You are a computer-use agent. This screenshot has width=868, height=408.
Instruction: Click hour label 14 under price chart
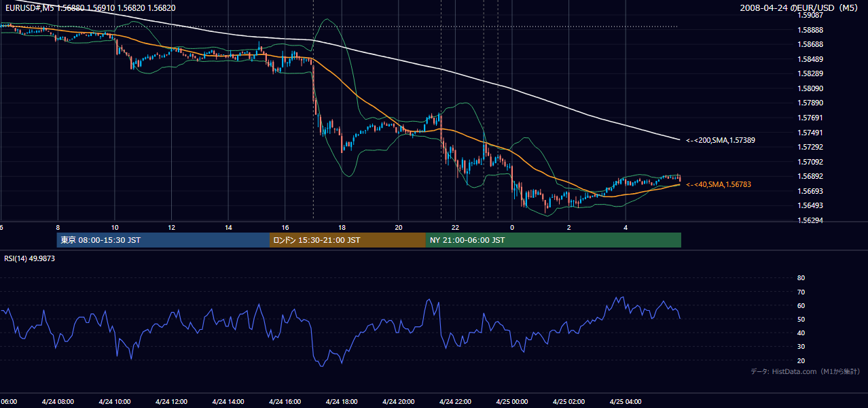[228, 228]
